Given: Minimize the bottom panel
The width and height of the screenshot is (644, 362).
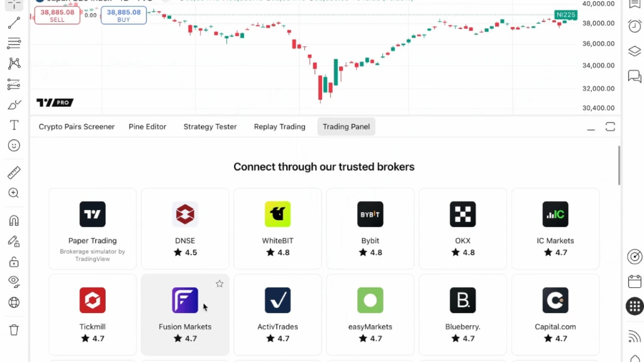Looking at the screenshot, I should 591,127.
